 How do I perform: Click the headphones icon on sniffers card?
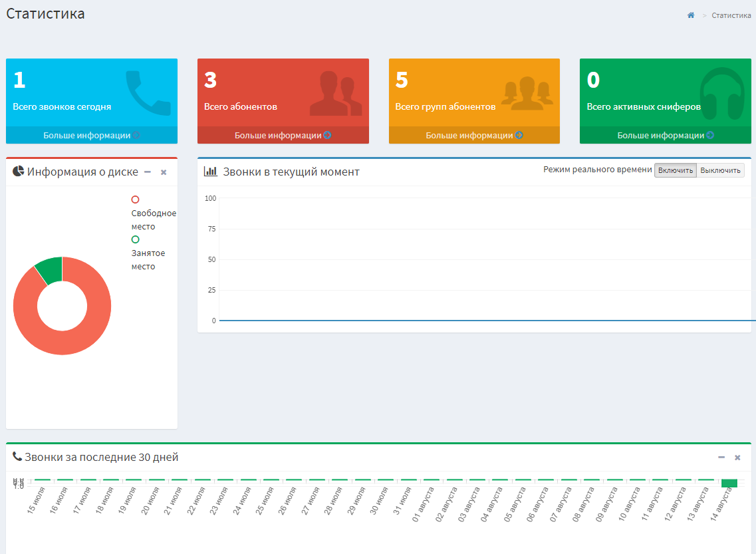722,94
